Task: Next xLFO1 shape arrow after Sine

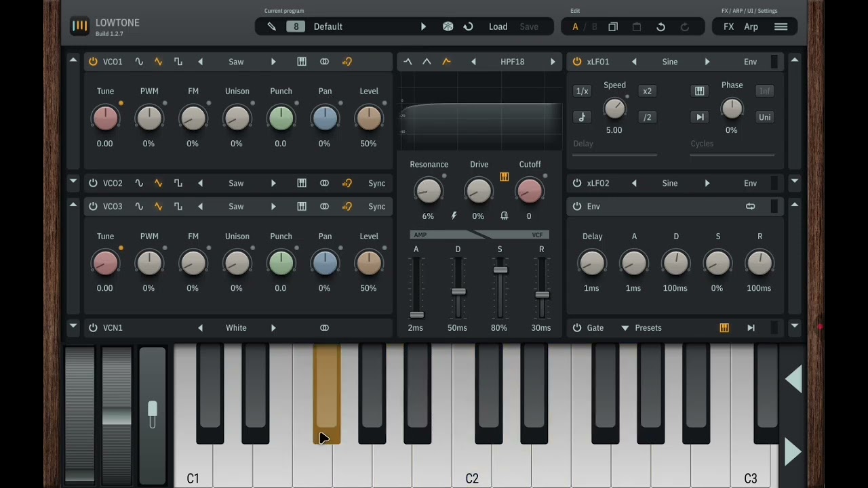Action: click(707, 62)
